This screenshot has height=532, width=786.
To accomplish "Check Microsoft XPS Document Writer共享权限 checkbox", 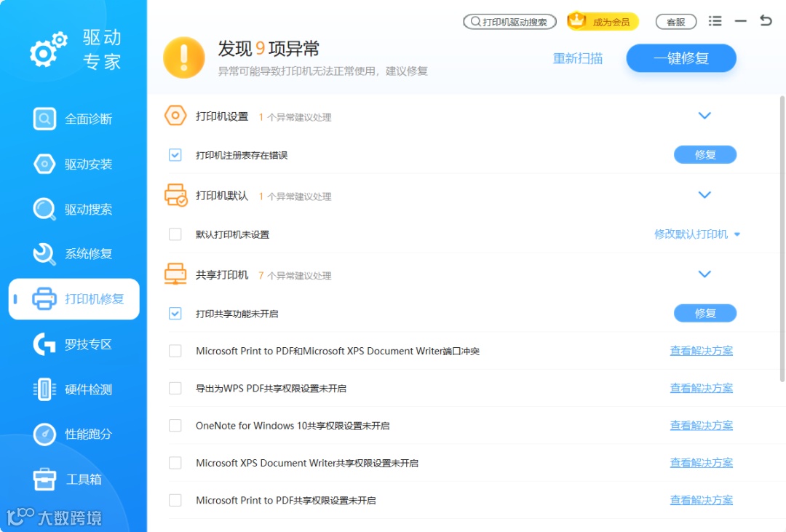I will (x=175, y=463).
